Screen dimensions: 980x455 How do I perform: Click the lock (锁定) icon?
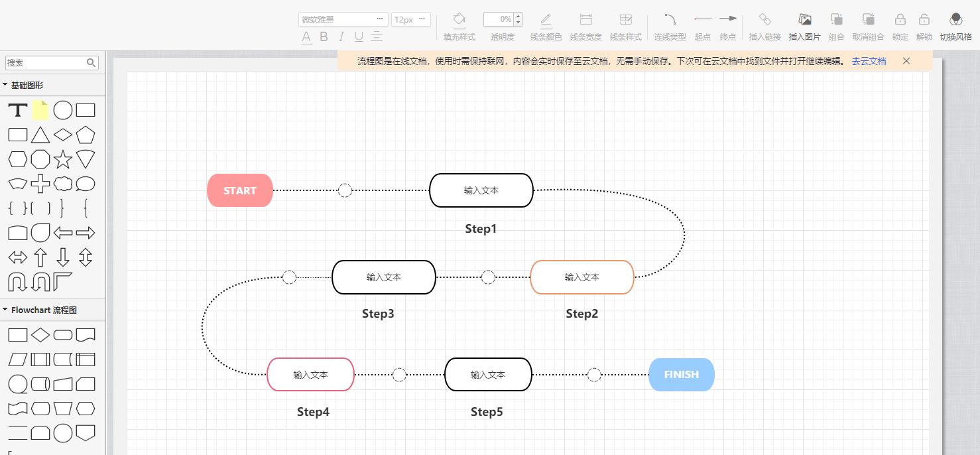(900, 19)
